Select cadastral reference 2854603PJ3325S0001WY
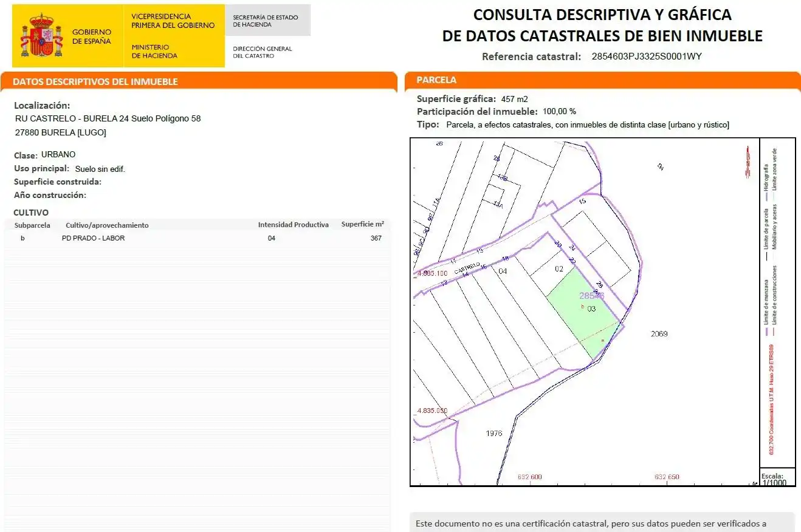Viewport: 801px width, 532px height. pos(647,56)
